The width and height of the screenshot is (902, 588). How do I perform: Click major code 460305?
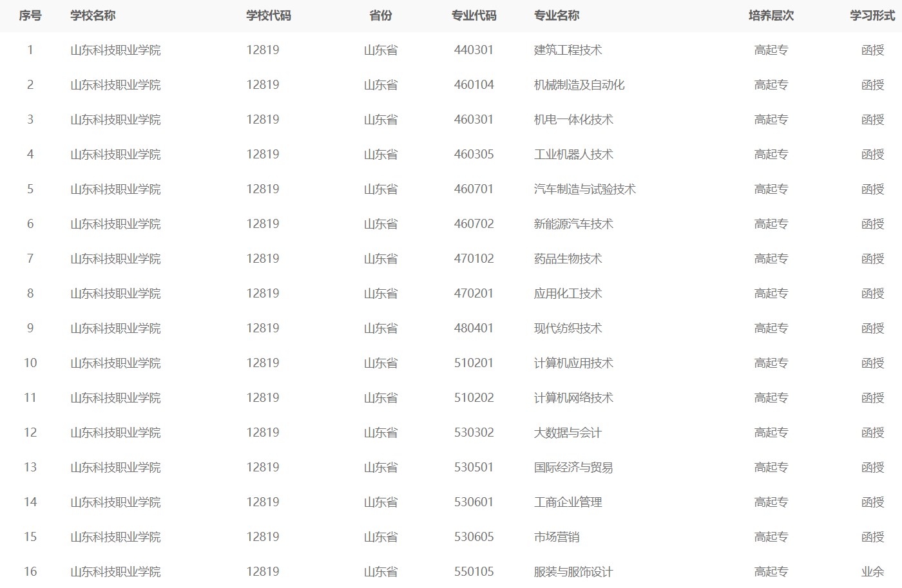474,155
